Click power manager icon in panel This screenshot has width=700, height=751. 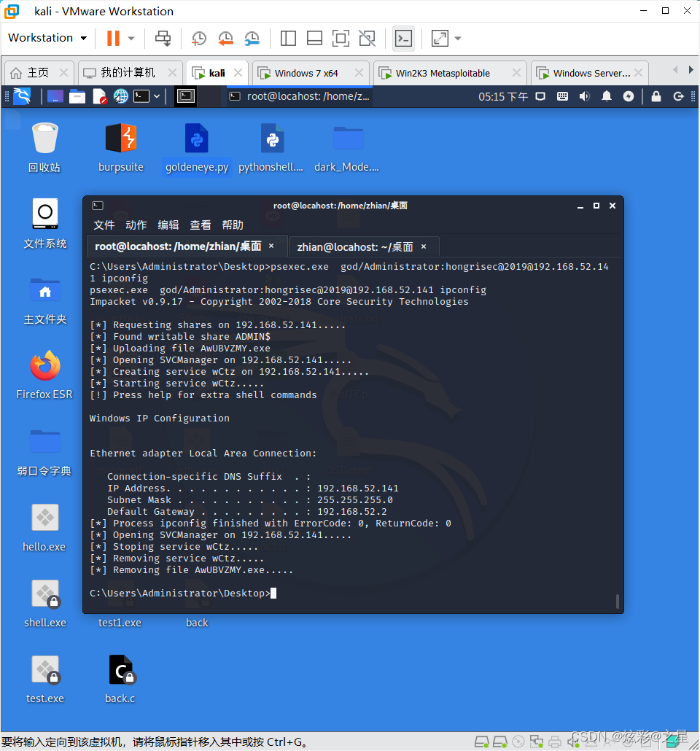(x=629, y=97)
